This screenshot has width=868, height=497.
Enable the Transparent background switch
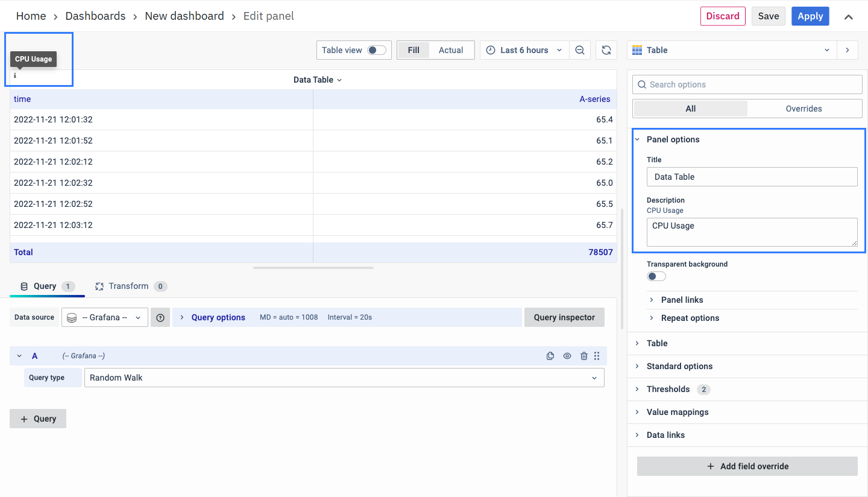click(x=656, y=276)
